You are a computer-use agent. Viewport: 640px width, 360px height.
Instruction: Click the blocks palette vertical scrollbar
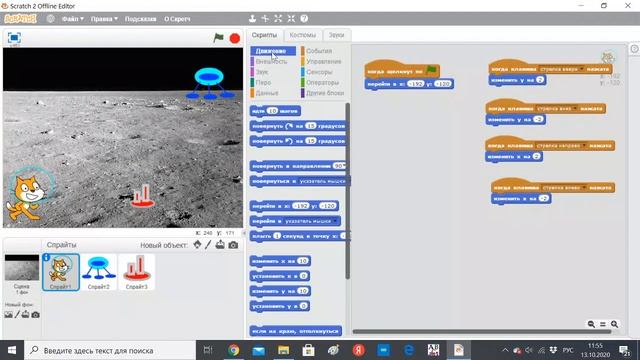tap(347, 191)
